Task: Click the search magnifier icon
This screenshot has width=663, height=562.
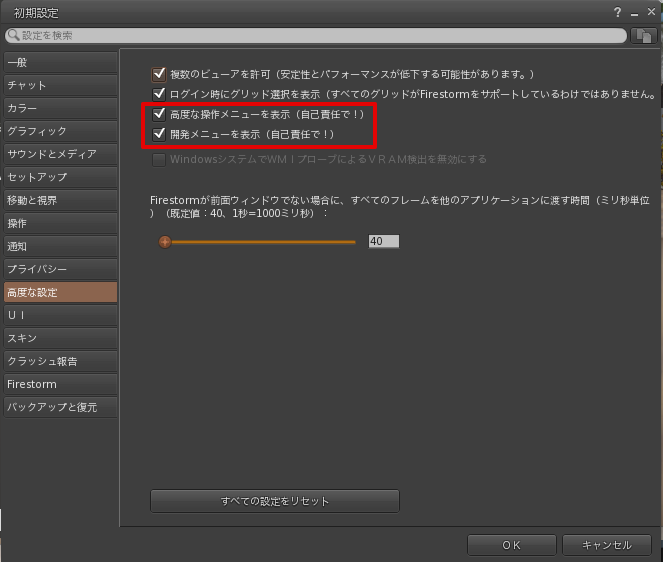Action: (x=14, y=35)
